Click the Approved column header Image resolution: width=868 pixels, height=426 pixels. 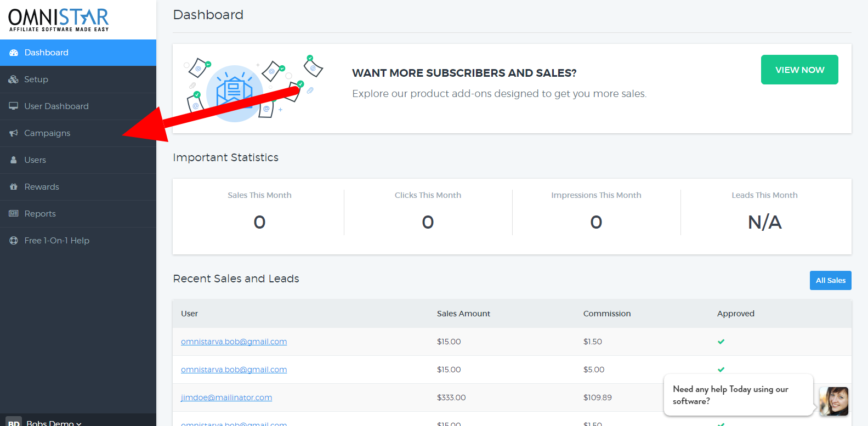[x=736, y=314]
